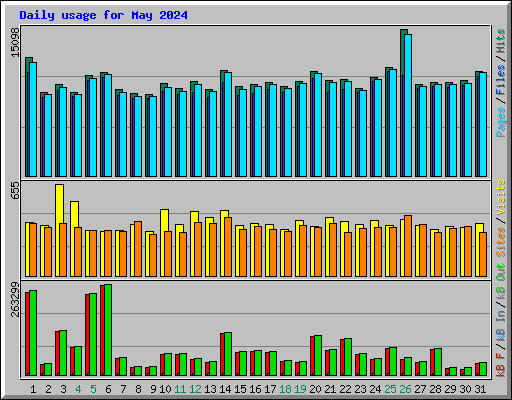
Task: Click the green kB bar for day 5
Action: click(x=93, y=334)
